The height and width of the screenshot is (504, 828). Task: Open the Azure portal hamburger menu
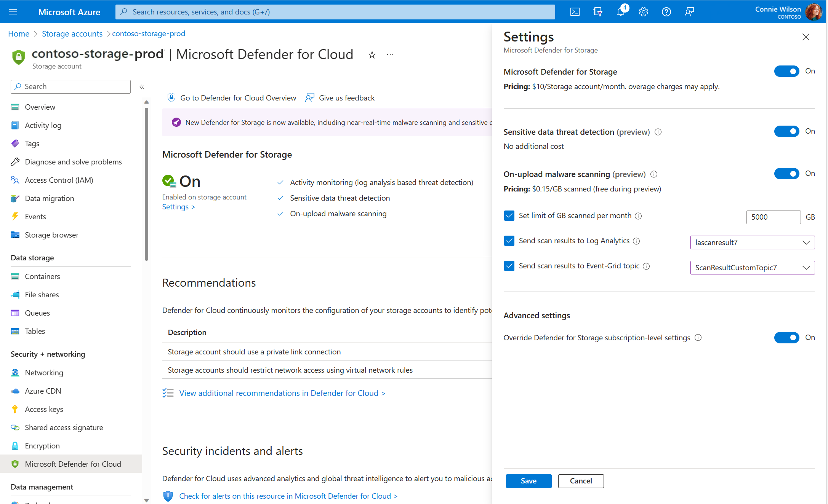(x=13, y=12)
